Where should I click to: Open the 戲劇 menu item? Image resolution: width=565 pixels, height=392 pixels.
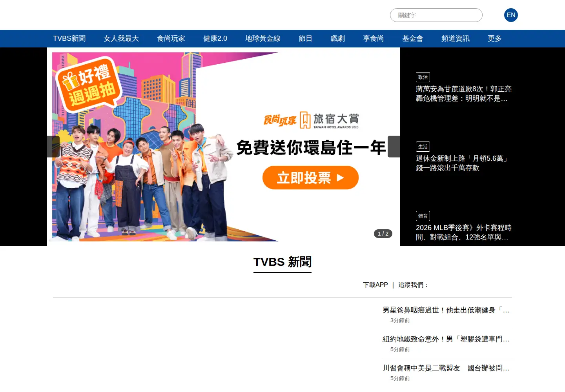pos(338,38)
